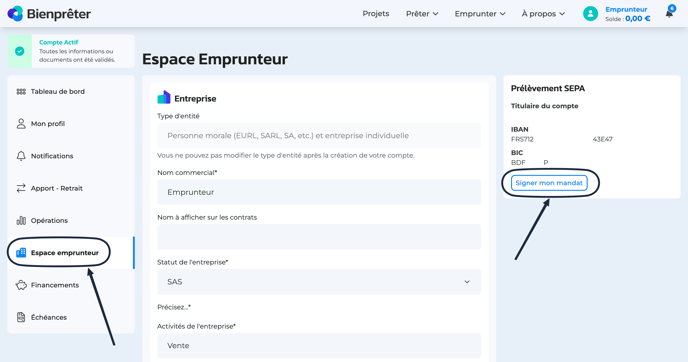Click the Solde 0,00 € balance
The height and width of the screenshot is (362, 688).
(627, 19)
